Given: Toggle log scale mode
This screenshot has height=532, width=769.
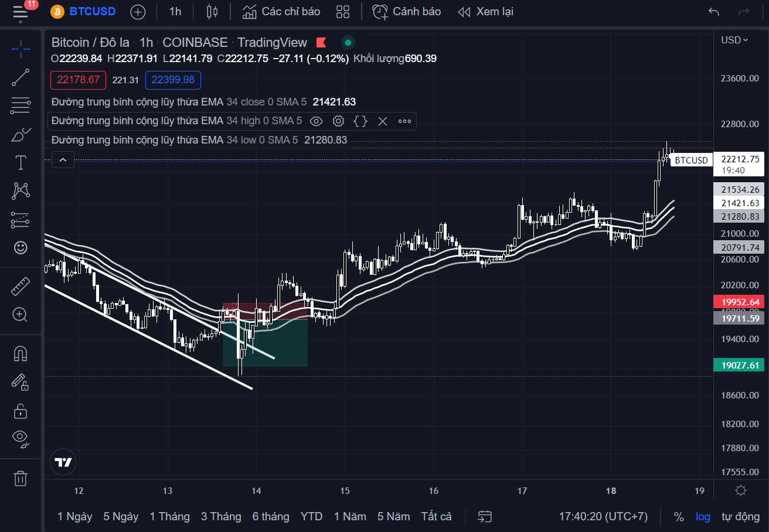Looking at the screenshot, I should (x=703, y=516).
